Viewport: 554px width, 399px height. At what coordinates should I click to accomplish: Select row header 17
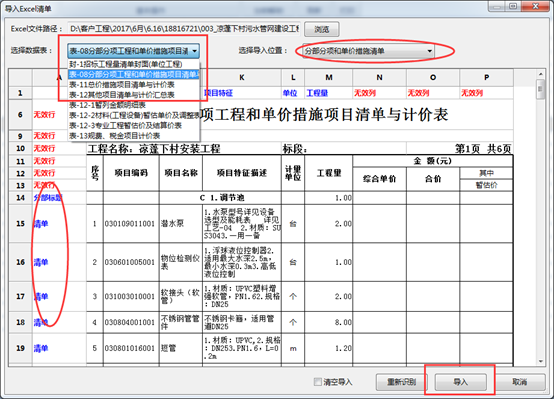click(x=20, y=297)
